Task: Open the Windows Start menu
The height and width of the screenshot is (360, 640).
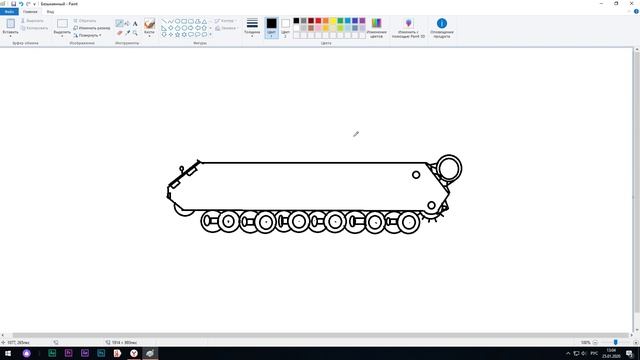Action: coord(8,353)
